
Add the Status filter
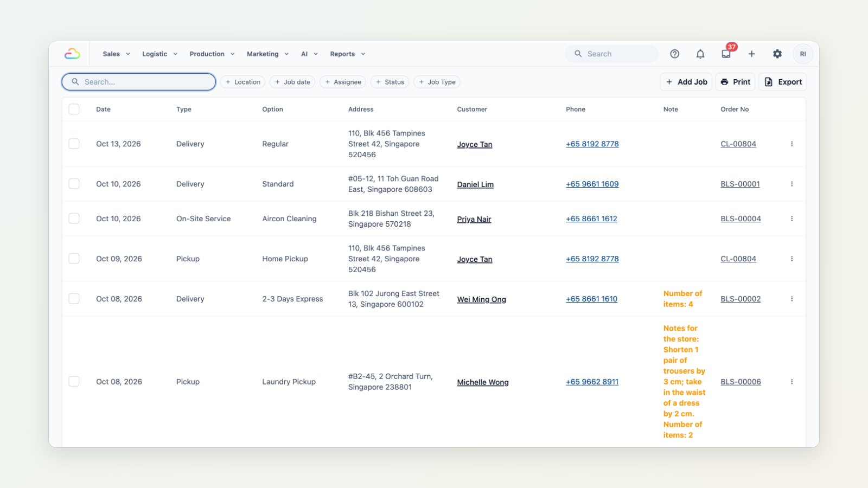[390, 82]
